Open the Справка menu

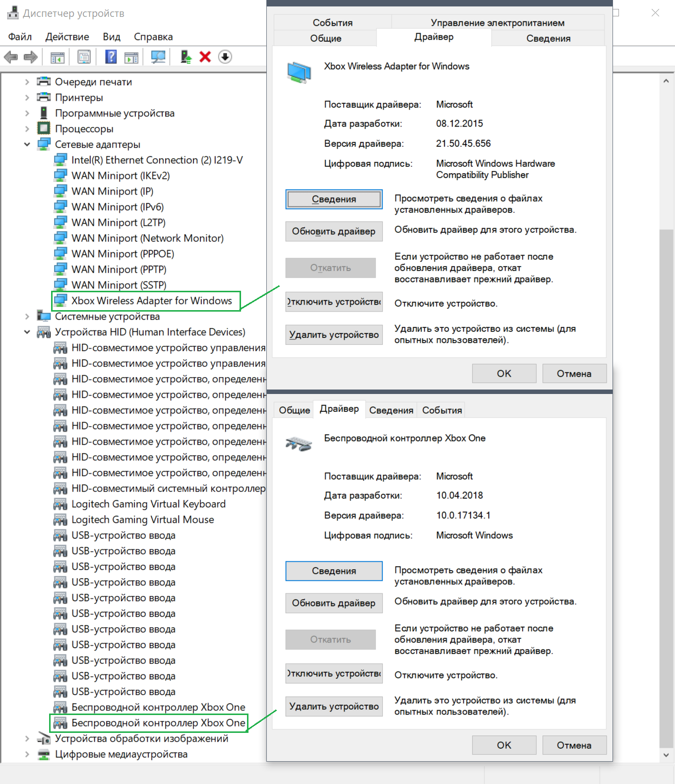(153, 37)
